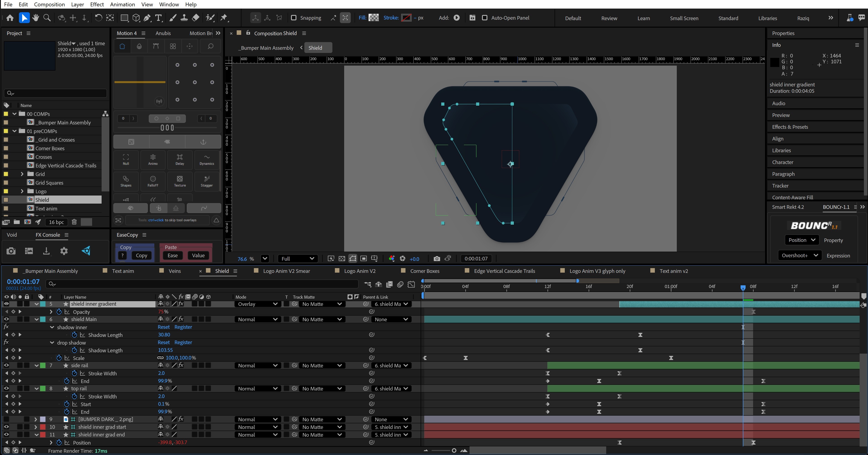Click the Puppet Pin tool
The width and height of the screenshot is (868, 455).
click(224, 18)
